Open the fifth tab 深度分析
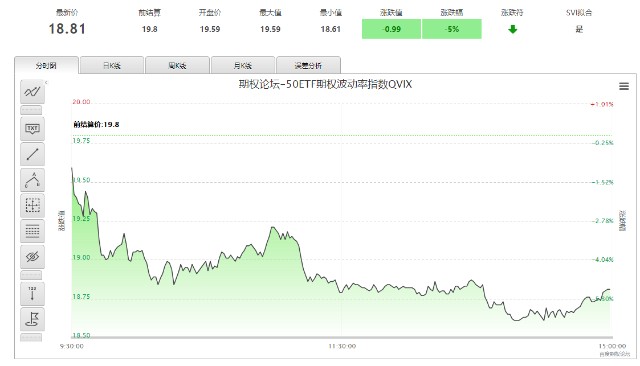Image resolution: width=640 pixels, height=366 pixels. point(308,65)
